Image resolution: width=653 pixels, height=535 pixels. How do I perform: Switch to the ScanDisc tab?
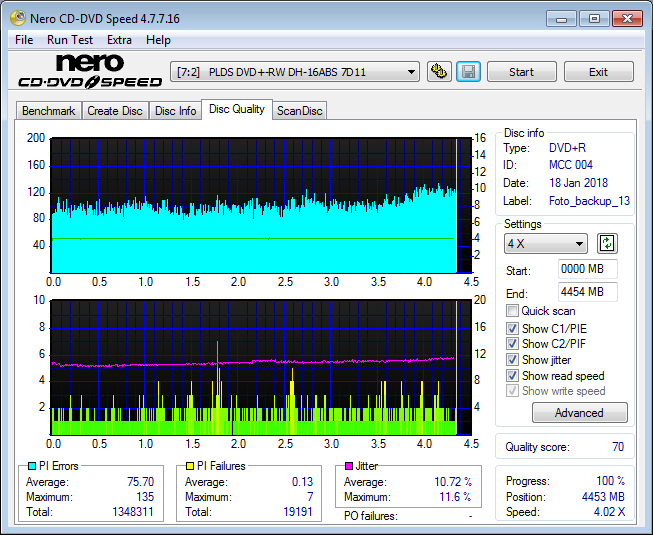(299, 111)
